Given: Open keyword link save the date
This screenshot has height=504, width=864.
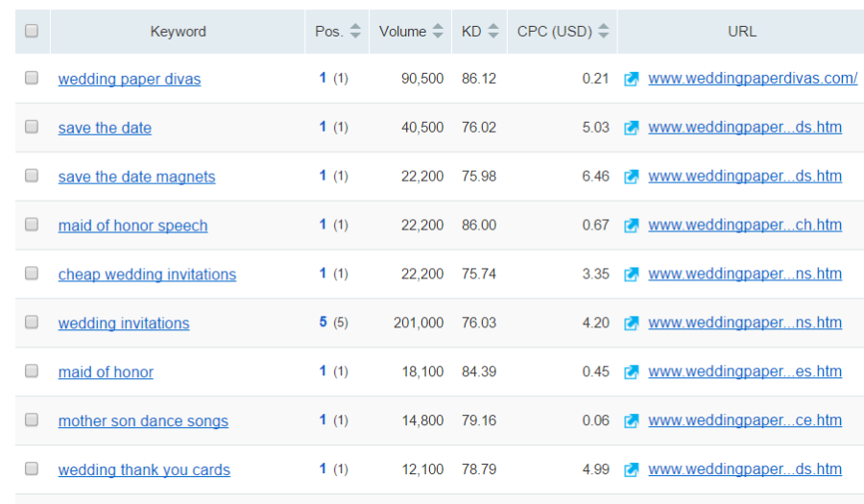Looking at the screenshot, I should (x=105, y=128).
